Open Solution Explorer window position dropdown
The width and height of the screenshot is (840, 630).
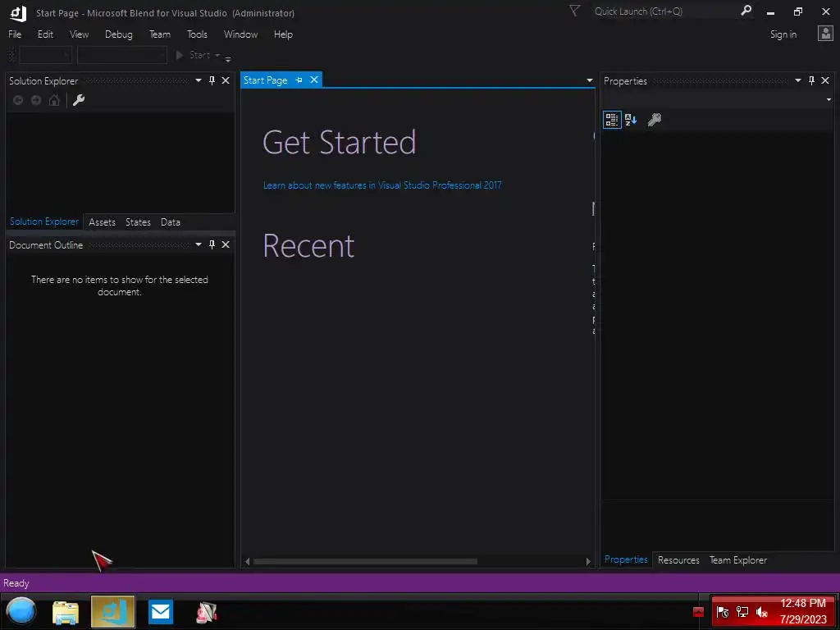[x=199, y=80]
